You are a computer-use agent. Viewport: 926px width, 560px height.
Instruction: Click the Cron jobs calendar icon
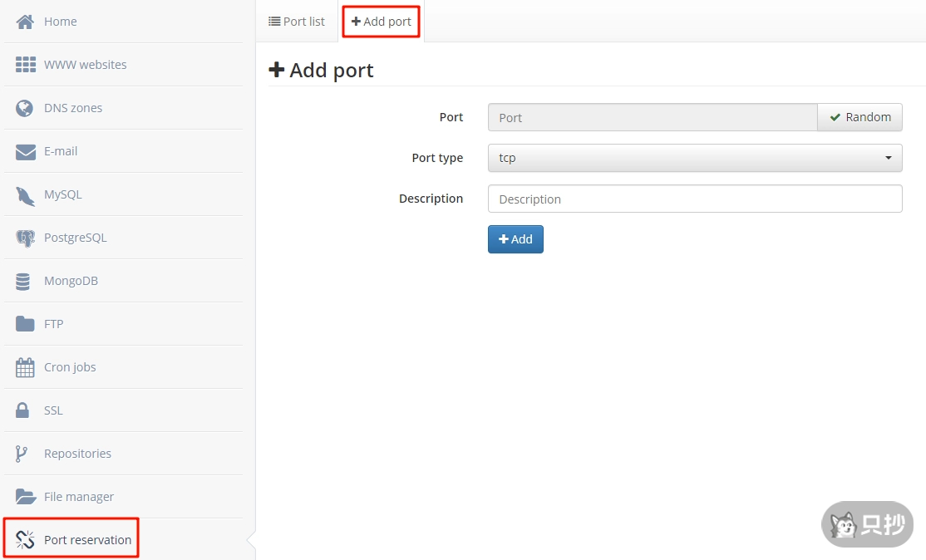click(x=25, y=367)
